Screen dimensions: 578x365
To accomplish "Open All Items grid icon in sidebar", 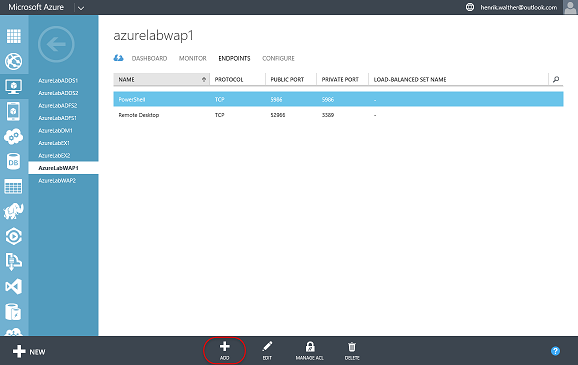I will 14,36.
